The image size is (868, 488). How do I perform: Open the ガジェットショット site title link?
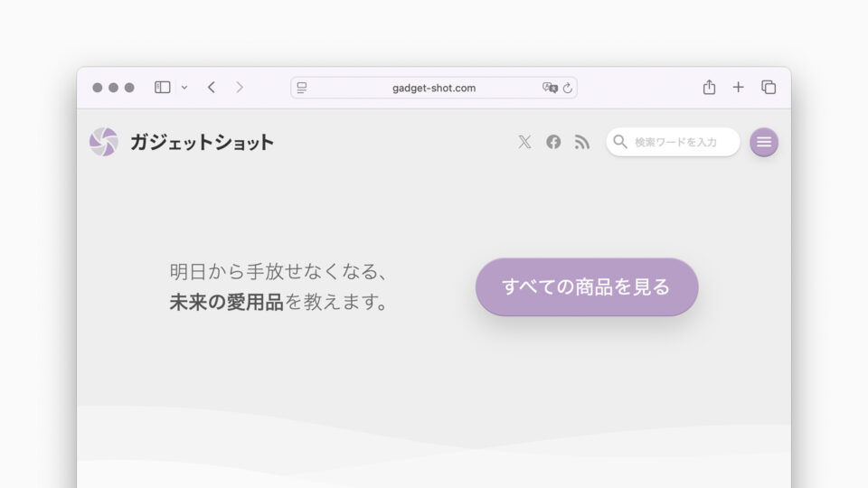click(202, 142)
